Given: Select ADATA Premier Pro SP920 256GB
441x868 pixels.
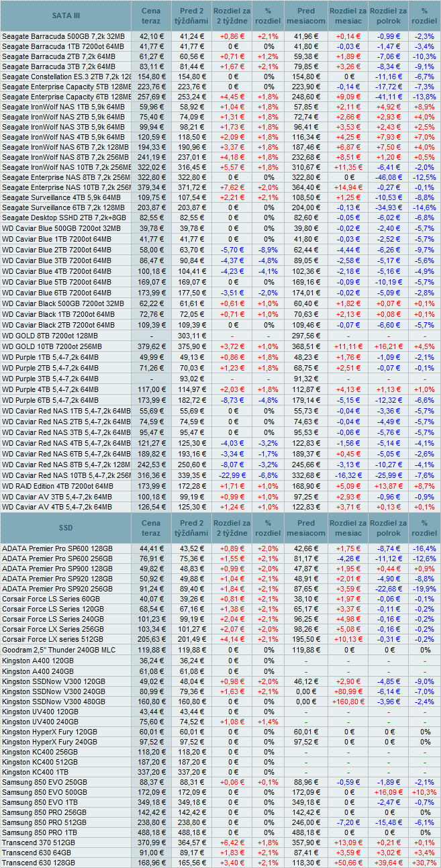Looking at the screenshot, I should coord(58,589).
